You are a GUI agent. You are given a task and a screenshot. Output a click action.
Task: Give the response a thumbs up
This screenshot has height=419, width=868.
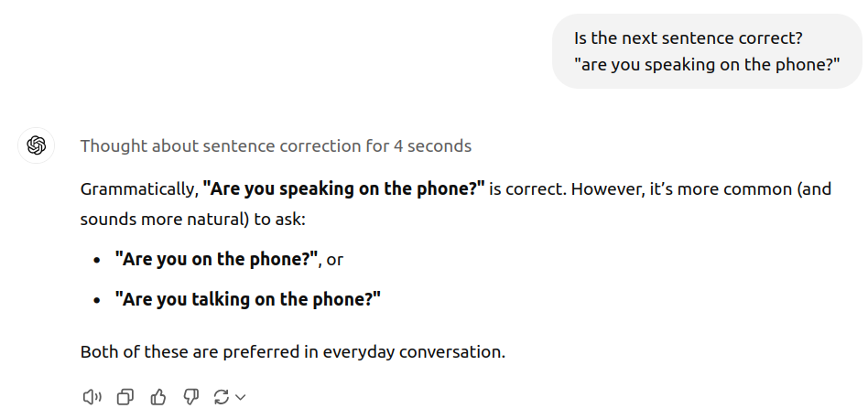pos(157,397)
